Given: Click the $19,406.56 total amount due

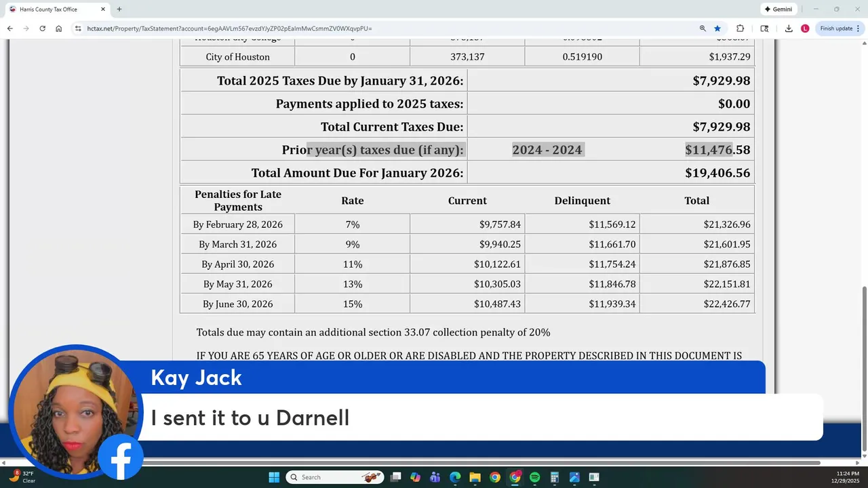Looking at the screenshot, I should click(717, 173).
